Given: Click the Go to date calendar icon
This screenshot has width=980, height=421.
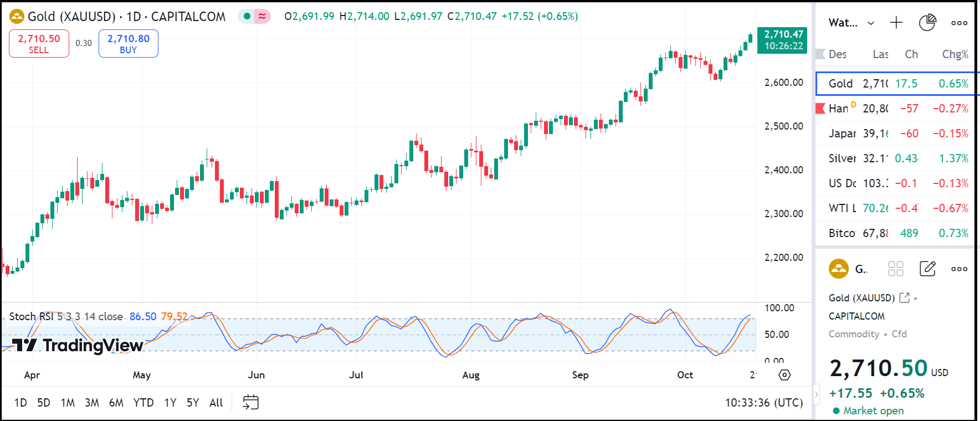Looking at the screenshot, I should 250,402.
